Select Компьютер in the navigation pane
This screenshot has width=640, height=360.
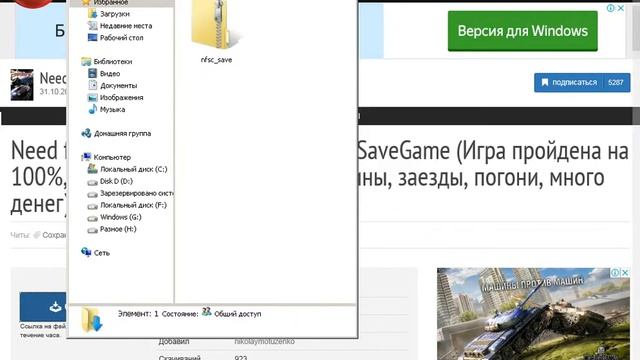point(112,157)
